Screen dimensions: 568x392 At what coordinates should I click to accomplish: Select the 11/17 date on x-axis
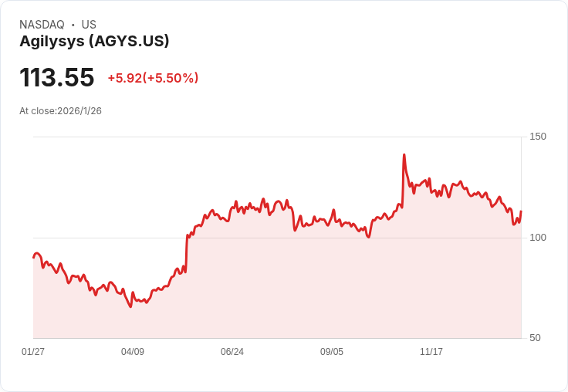[x=431, y=352]
